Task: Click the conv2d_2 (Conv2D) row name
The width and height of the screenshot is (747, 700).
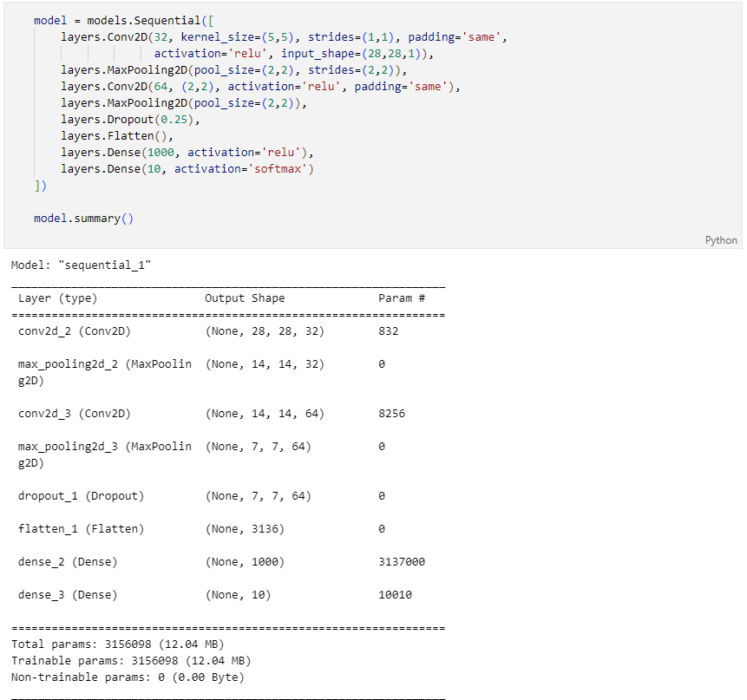Action: tap(75, 331)
